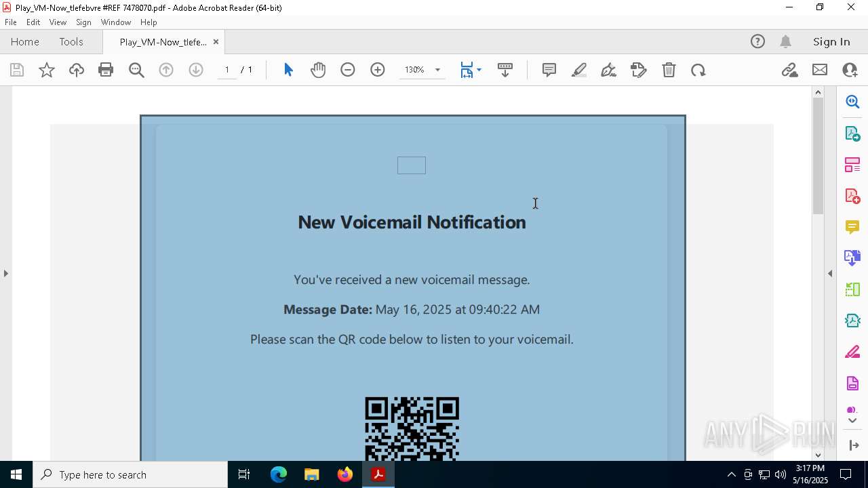This screenshot has width=868, height=488.
Task: Go to the next page arrow
Action: coord(196,70)
